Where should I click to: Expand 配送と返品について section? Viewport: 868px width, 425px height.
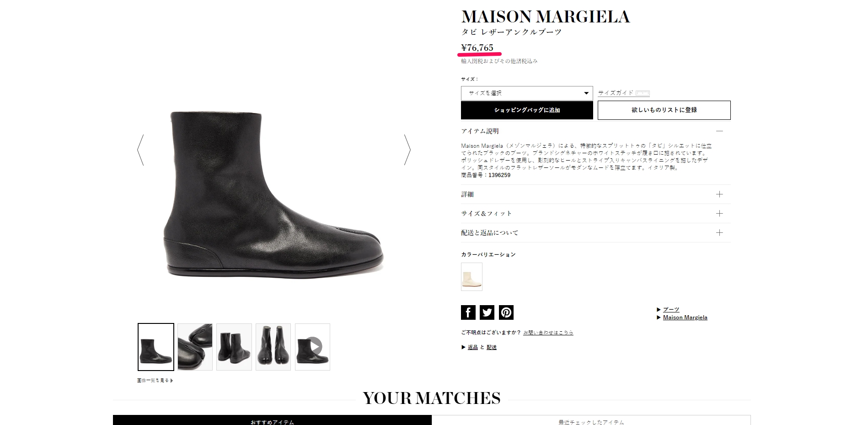596,233
